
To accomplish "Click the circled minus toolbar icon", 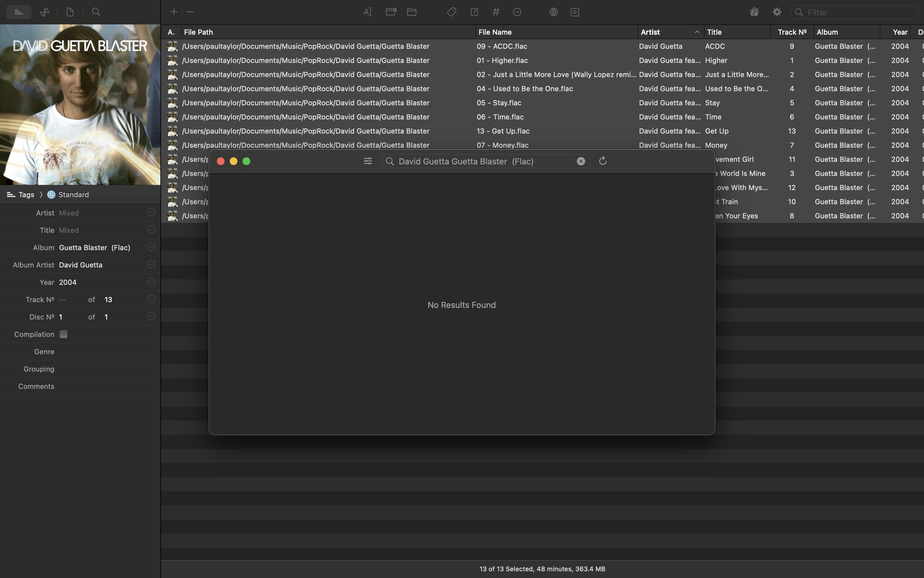I will pyautogui.click(x=517, y=12).
